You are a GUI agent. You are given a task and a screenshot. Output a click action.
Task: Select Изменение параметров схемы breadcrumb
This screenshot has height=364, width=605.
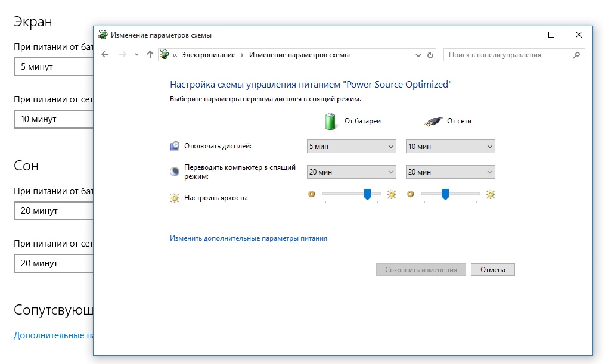coord(299,55)
